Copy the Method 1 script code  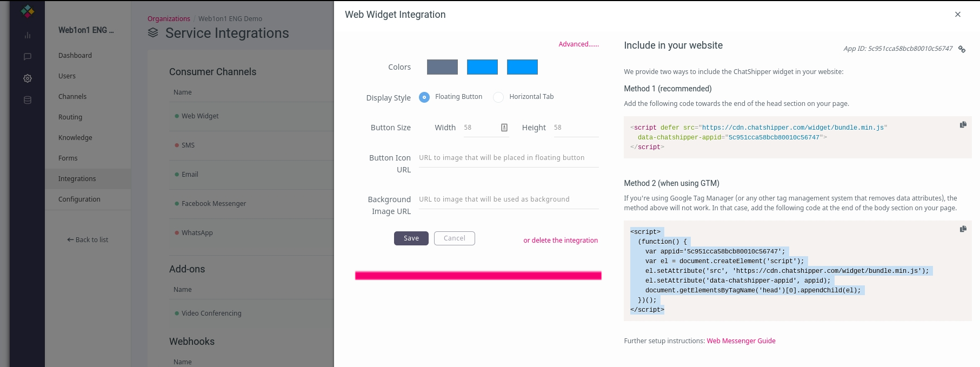coord(963,125)
